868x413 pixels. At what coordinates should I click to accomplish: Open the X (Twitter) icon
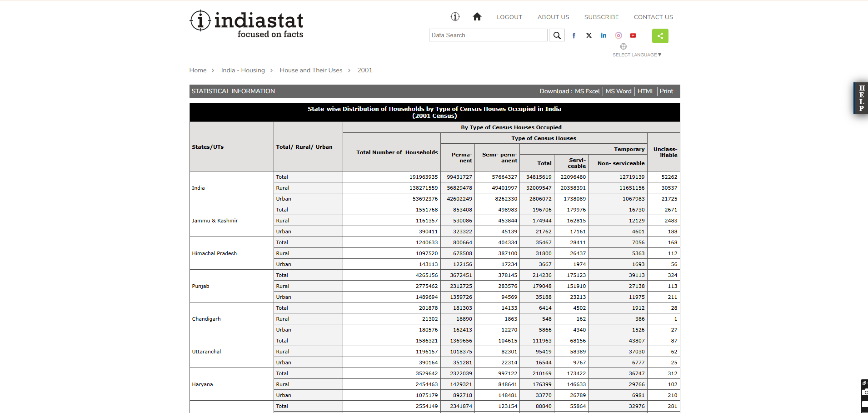click(x=589, y=35)
